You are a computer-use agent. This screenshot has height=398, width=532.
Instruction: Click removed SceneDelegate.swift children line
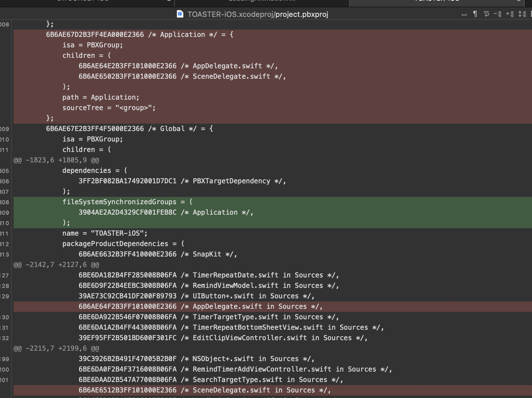pos(273,77)
